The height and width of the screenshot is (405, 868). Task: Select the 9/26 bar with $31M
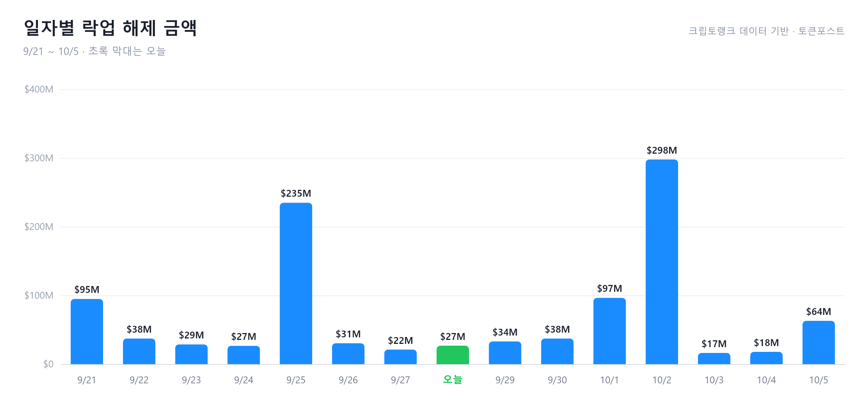[x=348, y=354]
